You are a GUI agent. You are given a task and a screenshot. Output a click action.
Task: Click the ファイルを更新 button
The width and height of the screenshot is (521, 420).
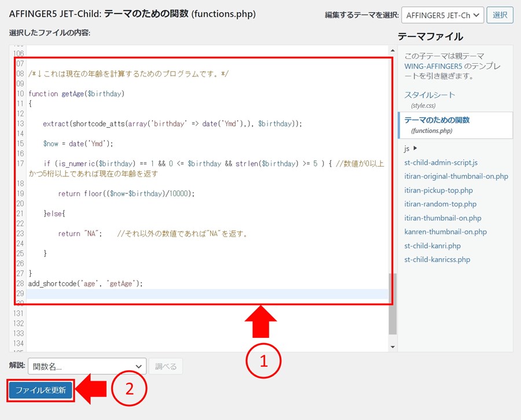click(x=41, y=390)
